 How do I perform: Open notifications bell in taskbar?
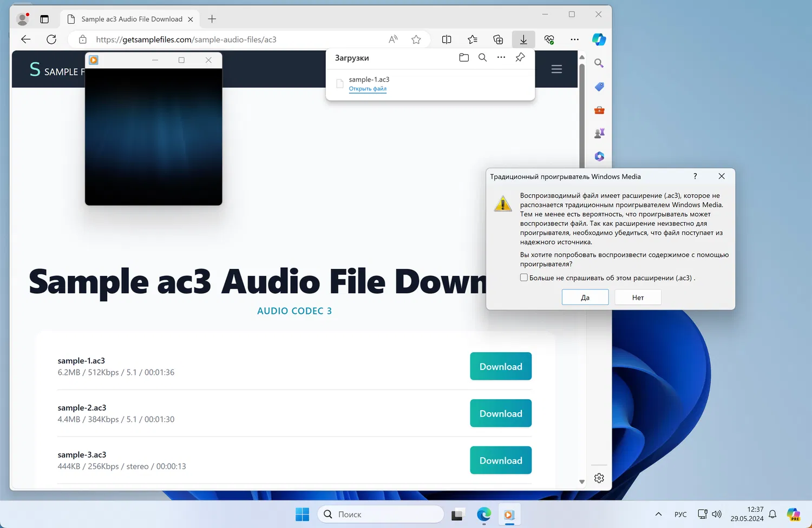click(772, 514)
